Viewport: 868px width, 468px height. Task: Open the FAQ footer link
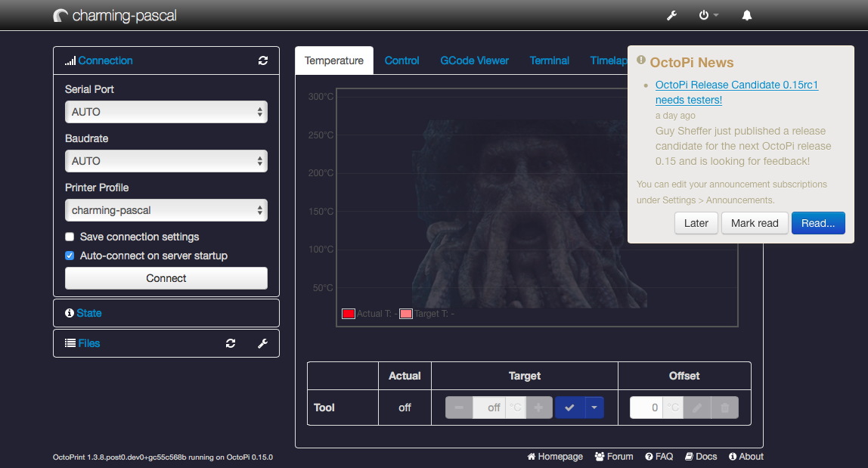[x=659, y=457]
